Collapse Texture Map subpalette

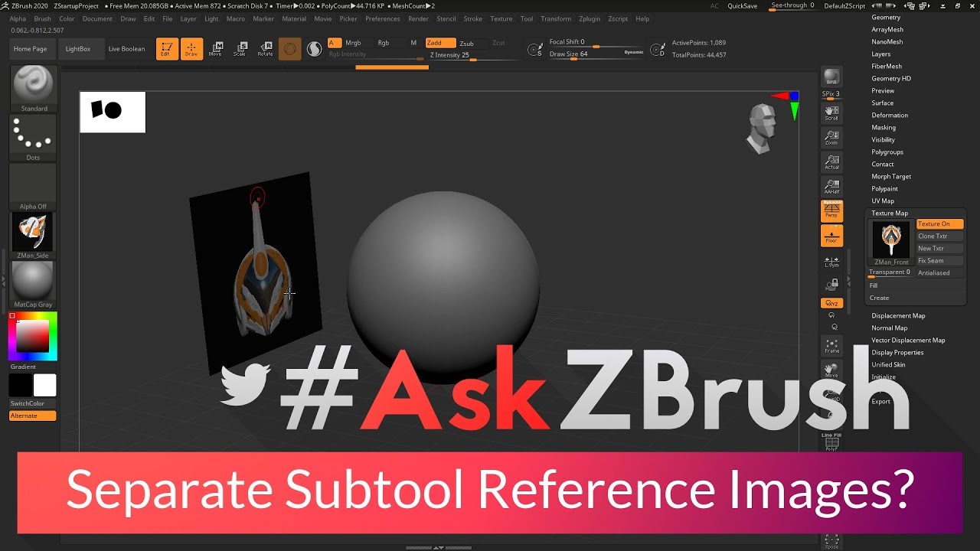[x=890, y=213]
